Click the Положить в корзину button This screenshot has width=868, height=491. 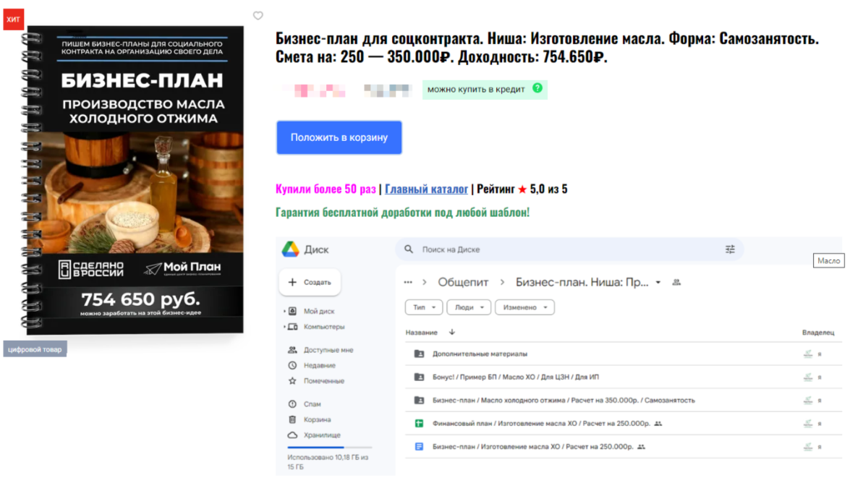(x=339, y=137)
